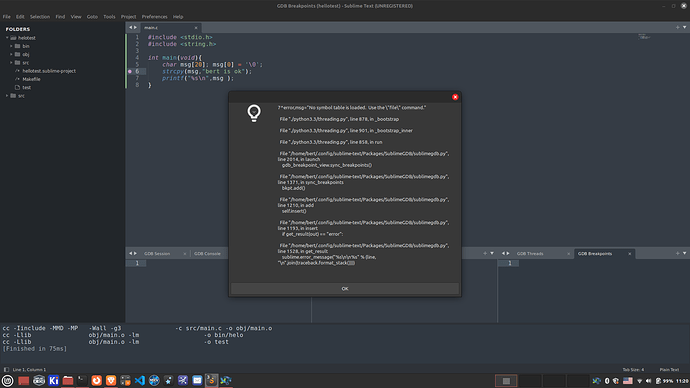The height and width of the screenshot is (388, 690).
Task: Add new tab in GDB Breakpoints group
Action: tap(677, 253)
